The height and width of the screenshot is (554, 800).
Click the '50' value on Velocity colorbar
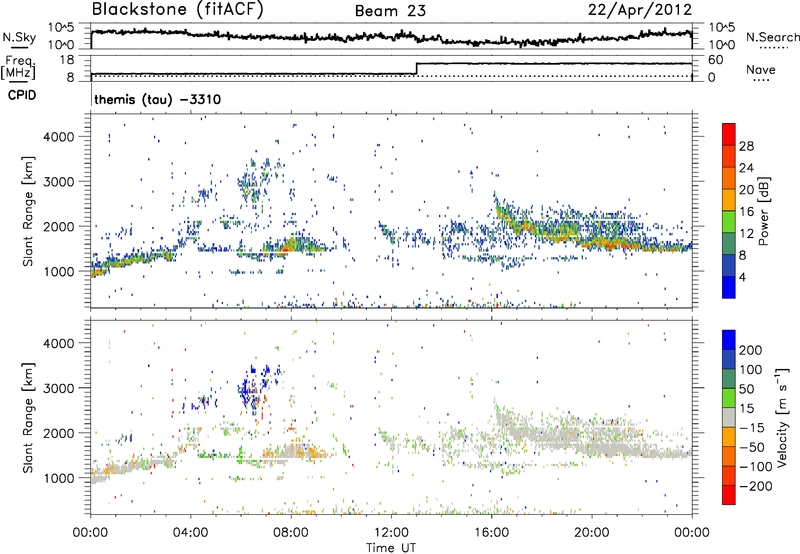pyautogui.click(x=747, y=389)
